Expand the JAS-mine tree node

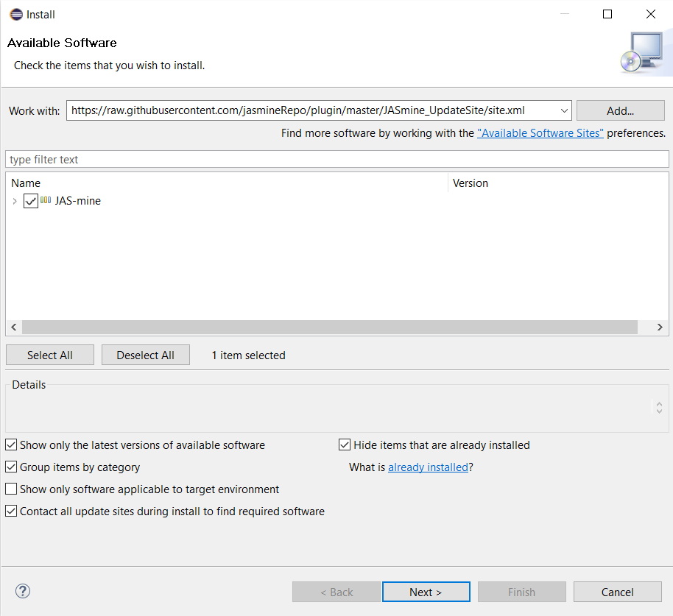pyautogui.click(x=15, y=201)
